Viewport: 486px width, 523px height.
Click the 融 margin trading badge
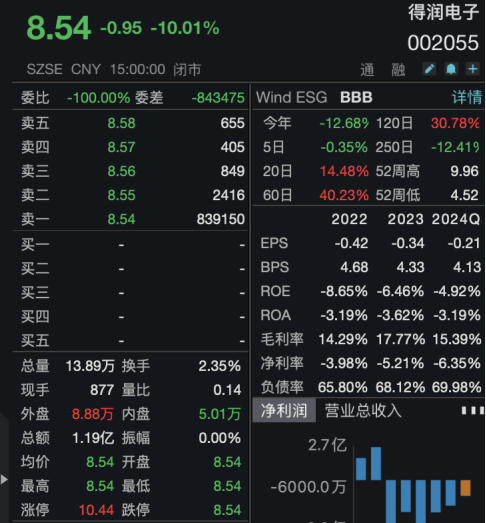398,70
